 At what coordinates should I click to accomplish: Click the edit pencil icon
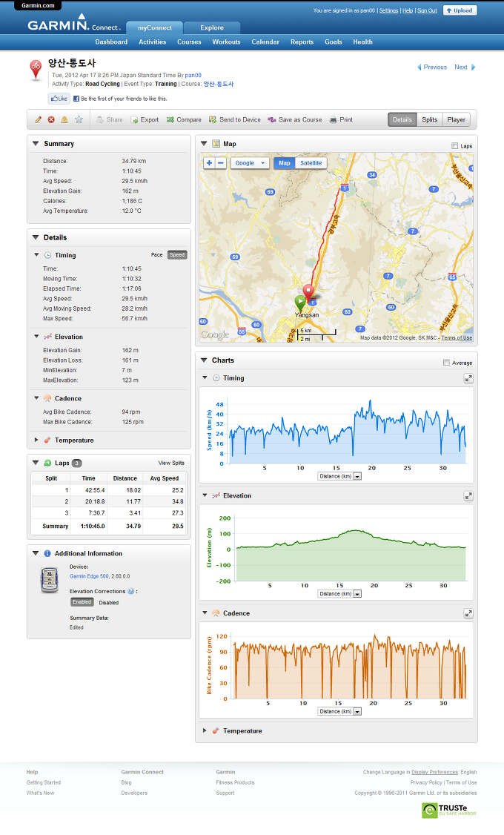[x=39, y=120]
